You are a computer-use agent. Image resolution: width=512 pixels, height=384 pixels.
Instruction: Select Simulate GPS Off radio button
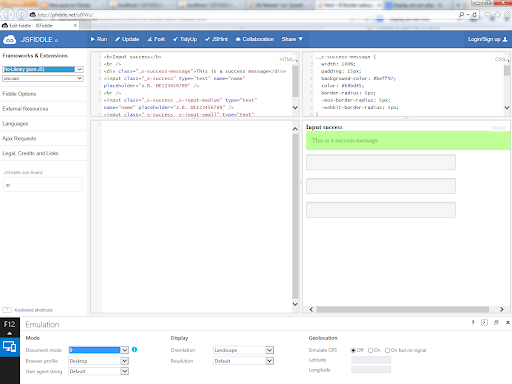353,350
